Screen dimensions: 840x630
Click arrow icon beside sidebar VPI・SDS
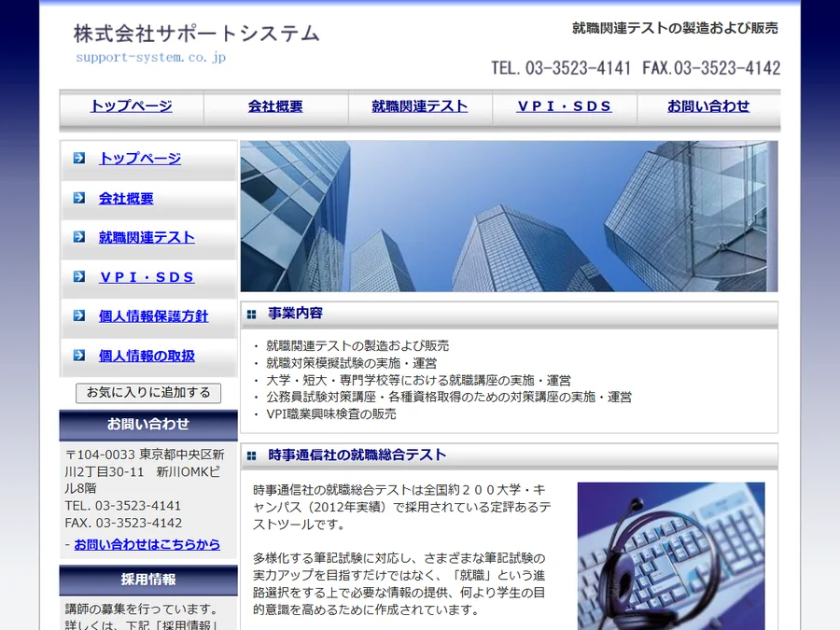tap(79, 276)
